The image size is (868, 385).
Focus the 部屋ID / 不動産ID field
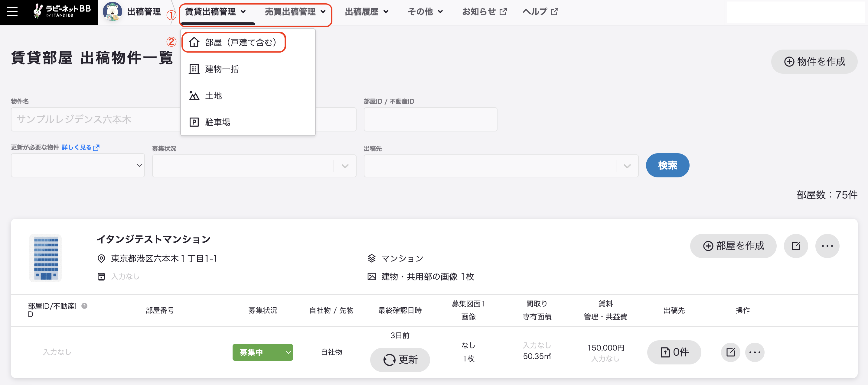(x=430, y=119)
